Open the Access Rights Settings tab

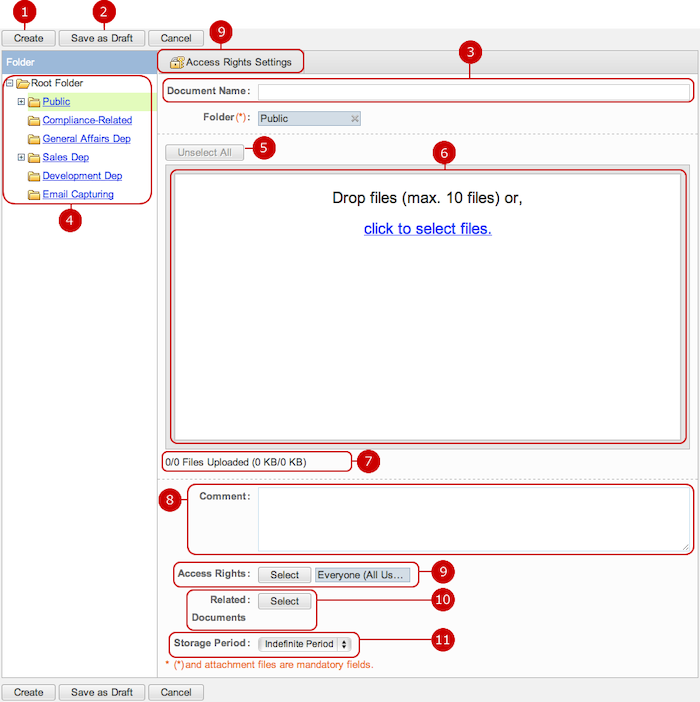(230, 62)
